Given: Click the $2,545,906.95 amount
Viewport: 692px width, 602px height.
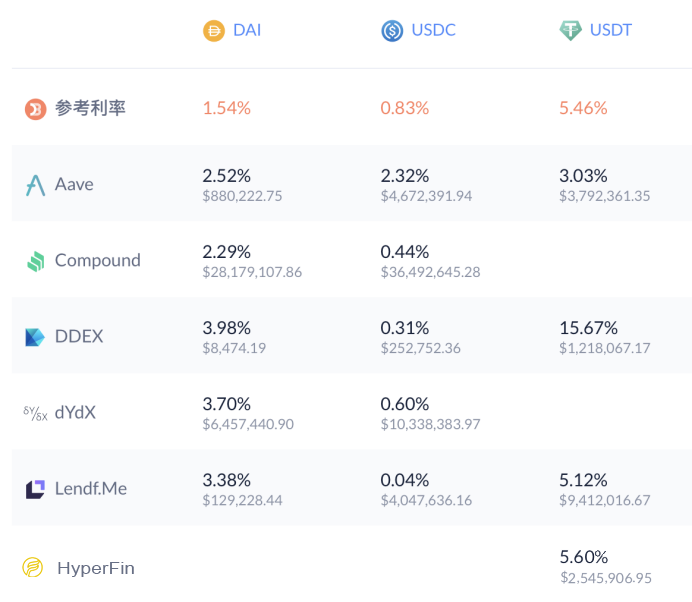Looking at the screenshot, I should 606,578.
